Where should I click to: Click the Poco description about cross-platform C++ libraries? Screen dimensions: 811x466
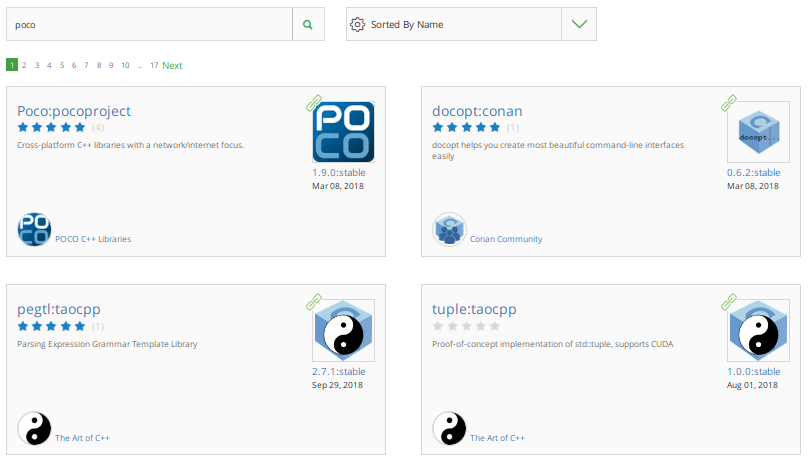pos(130,145)
